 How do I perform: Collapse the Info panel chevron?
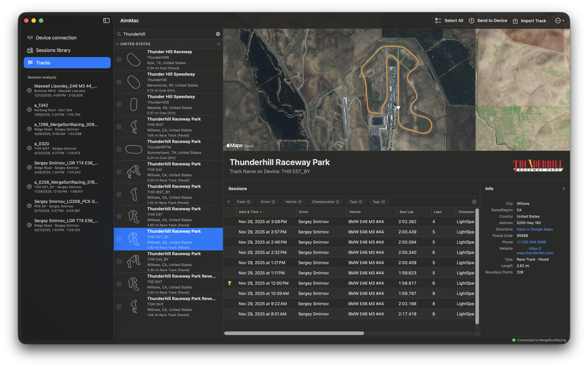[x=564, y=189]
